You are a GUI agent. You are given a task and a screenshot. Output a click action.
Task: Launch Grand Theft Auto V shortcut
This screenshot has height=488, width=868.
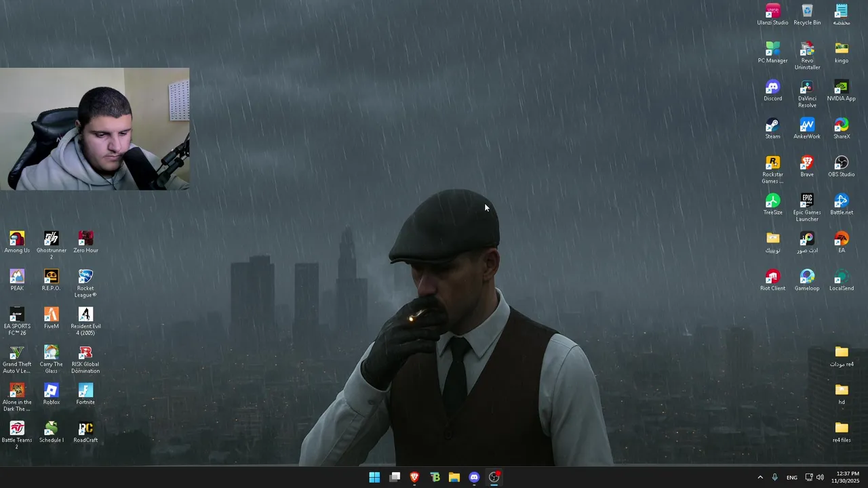[x=17, y=359]
